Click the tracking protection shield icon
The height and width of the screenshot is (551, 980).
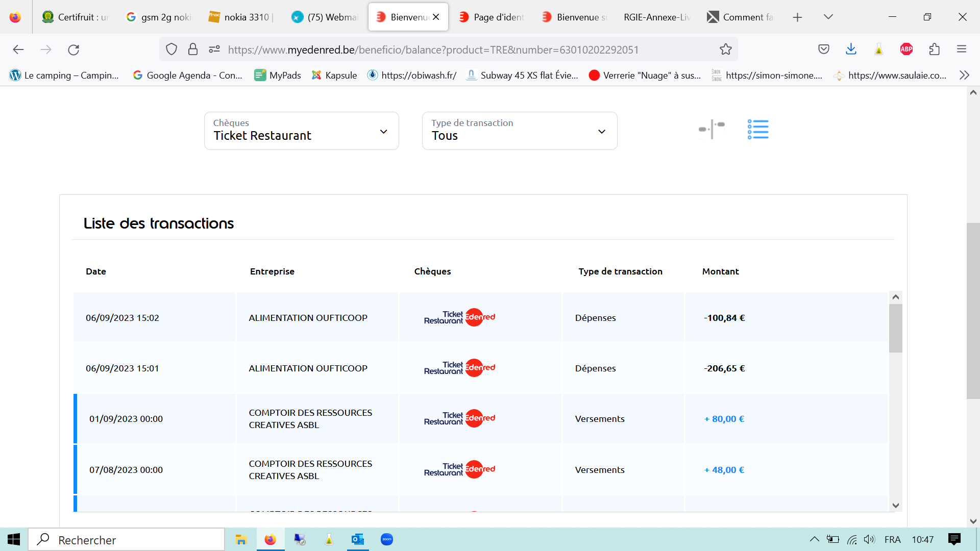pos(171,49)
